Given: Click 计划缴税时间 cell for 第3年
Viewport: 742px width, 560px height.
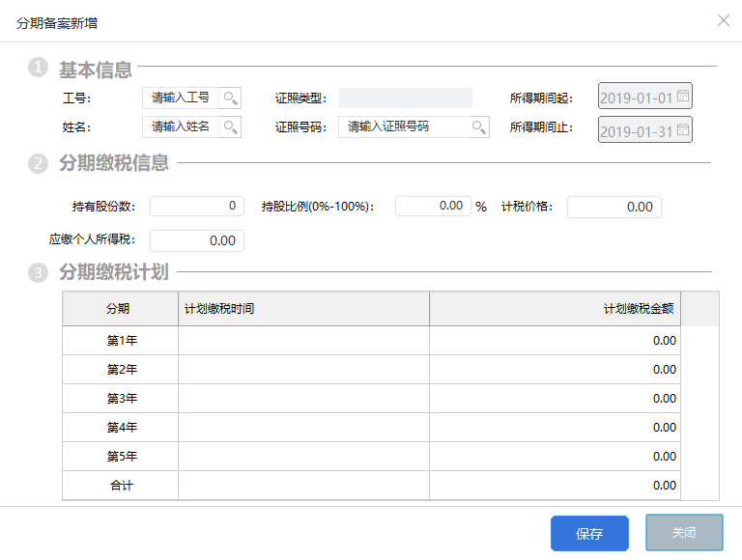Looking at the screenshot, I should pos(303,399).
